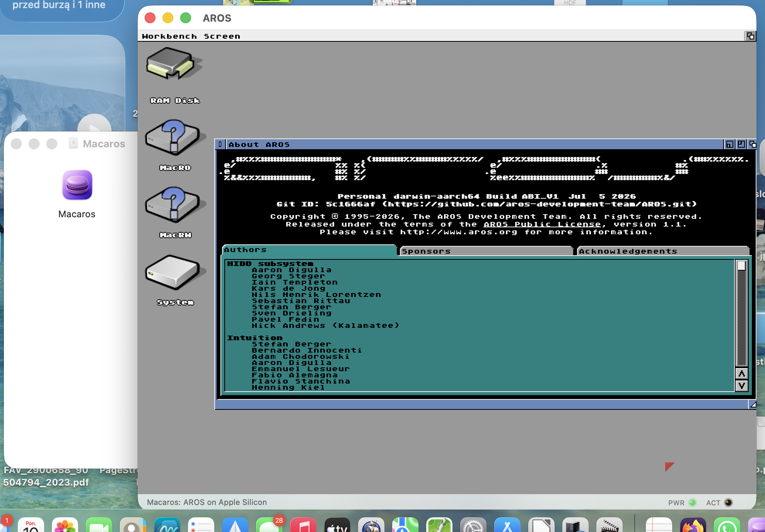Open Freeform from the Dock
The width and height of the screenshot is (765, 532).
[x=167, y=525]
